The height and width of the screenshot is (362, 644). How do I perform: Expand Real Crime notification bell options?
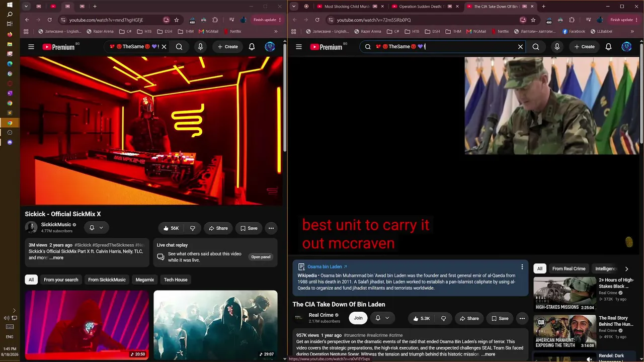click(x=382, y=318)
